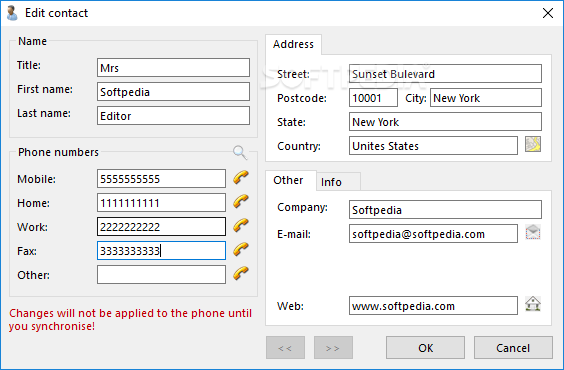Click the Work: label

32,227
